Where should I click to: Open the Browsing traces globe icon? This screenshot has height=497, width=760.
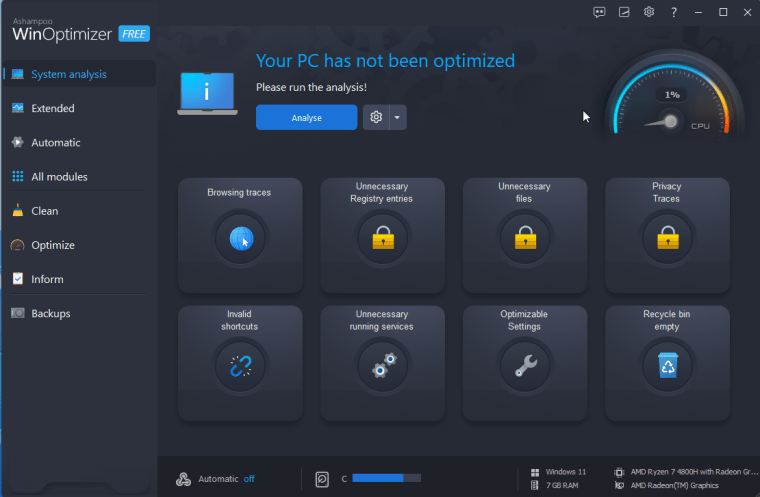[x=241, y=238]
